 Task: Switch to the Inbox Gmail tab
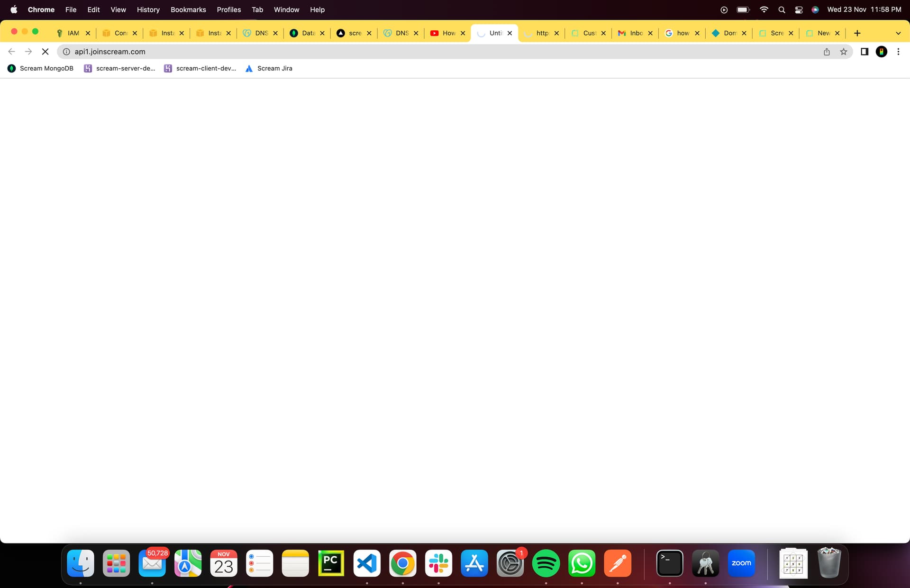pyautogui.click(x=631, y=33)
